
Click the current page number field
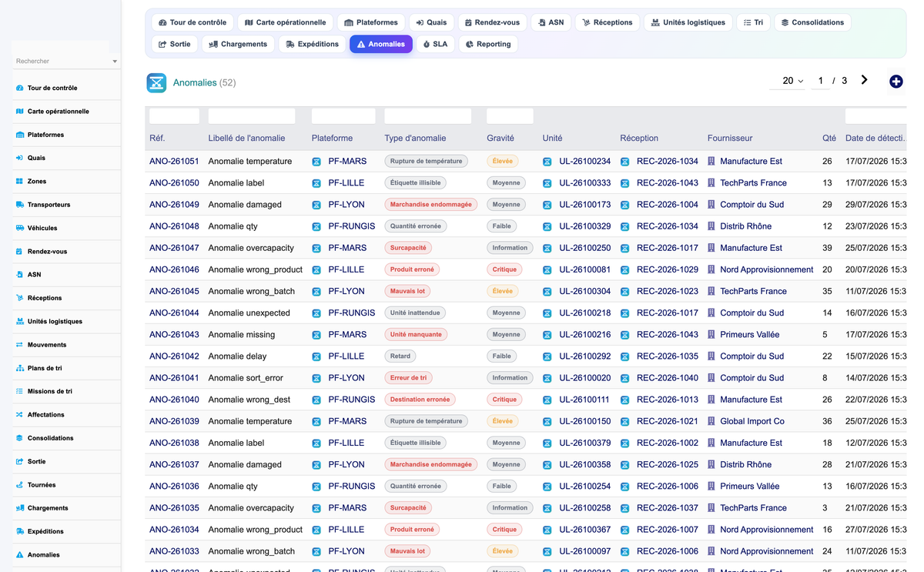(821, 81)
